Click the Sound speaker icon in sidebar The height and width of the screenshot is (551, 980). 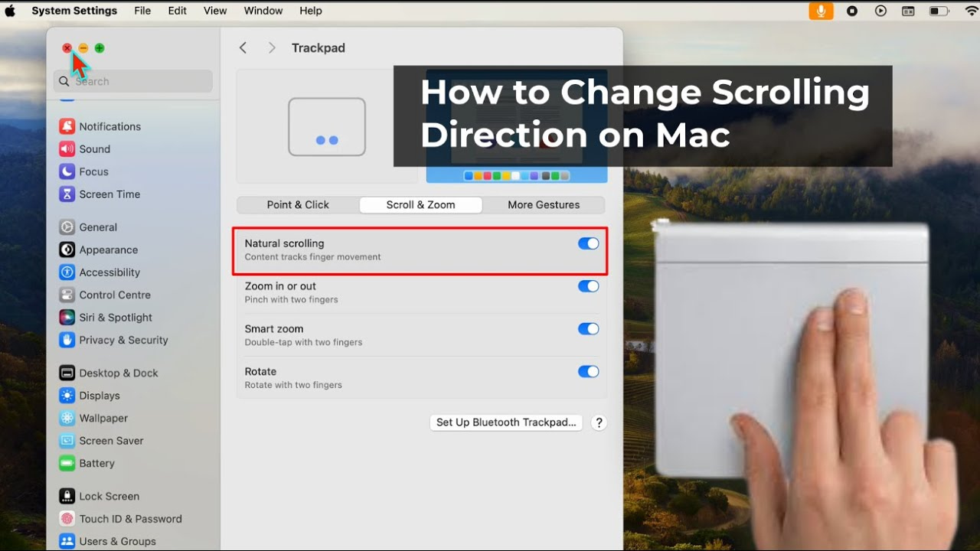tap(67, 149)
